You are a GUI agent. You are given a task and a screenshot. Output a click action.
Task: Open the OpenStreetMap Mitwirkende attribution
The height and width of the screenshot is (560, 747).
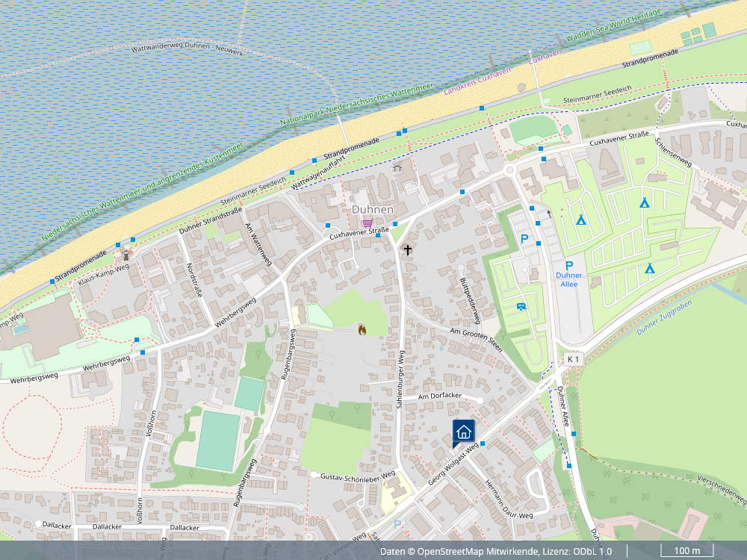[477, 552]
